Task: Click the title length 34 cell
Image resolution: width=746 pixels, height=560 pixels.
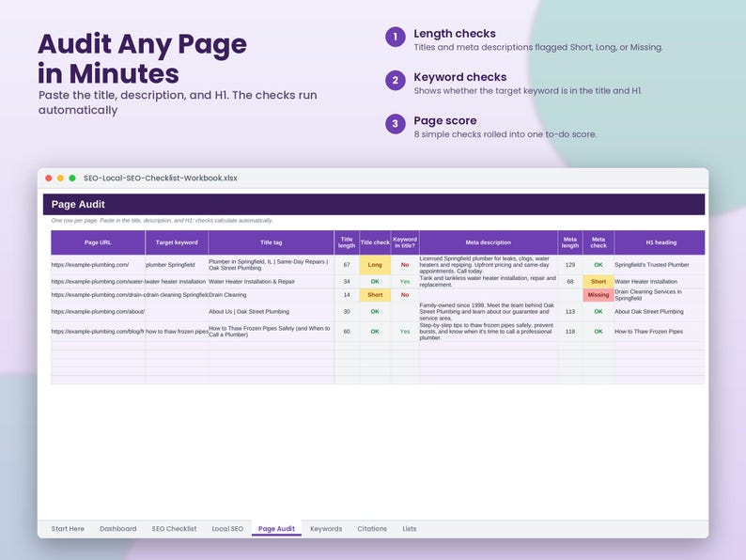Action: point(347,282)
